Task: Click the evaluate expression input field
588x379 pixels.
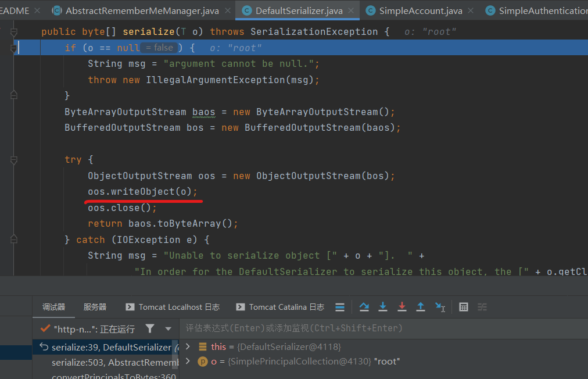Action: [378, 328]
